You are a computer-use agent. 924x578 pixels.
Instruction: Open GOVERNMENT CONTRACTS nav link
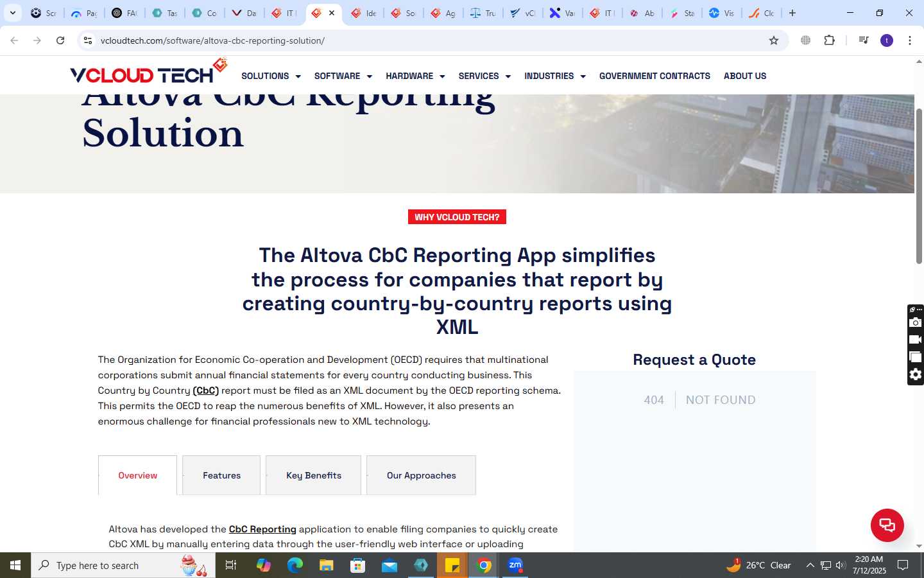pyautogui.click(x=654, y=76)
